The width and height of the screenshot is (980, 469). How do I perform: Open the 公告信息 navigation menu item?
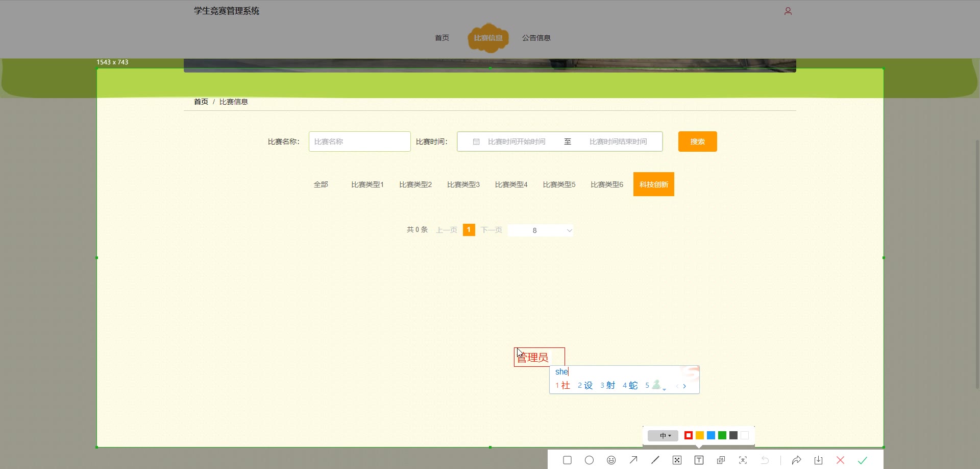click(x=536, y=38)
